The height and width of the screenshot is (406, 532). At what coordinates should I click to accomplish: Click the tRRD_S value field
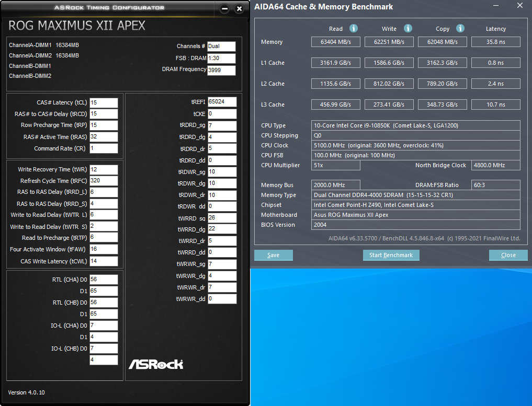pyautogui.click(x=104, y=204)
